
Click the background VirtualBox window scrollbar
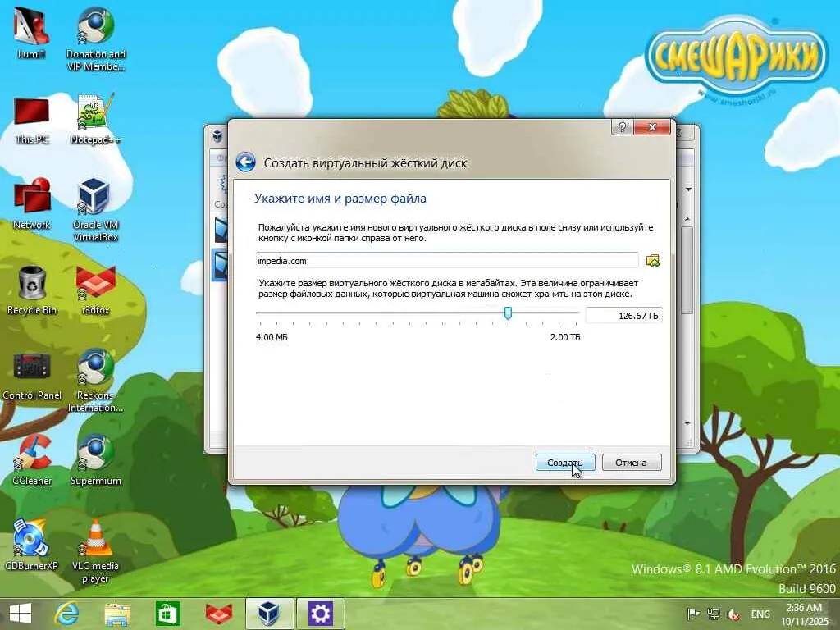pos(687,271)
